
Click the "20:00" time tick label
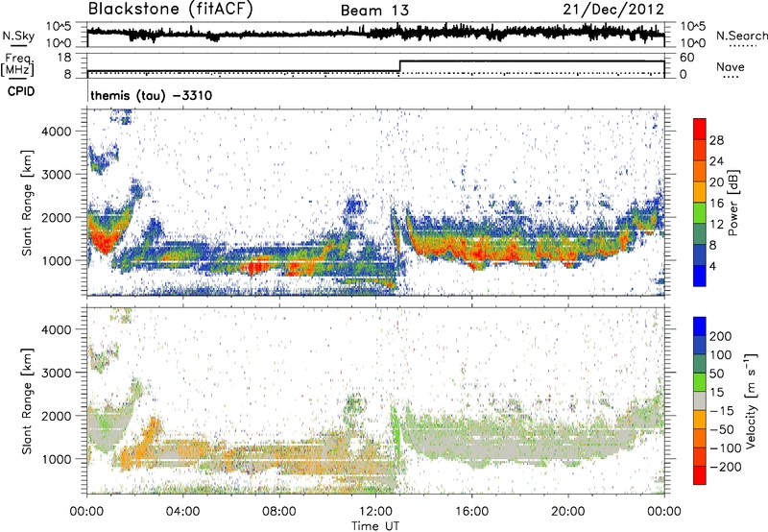(567, 512)
